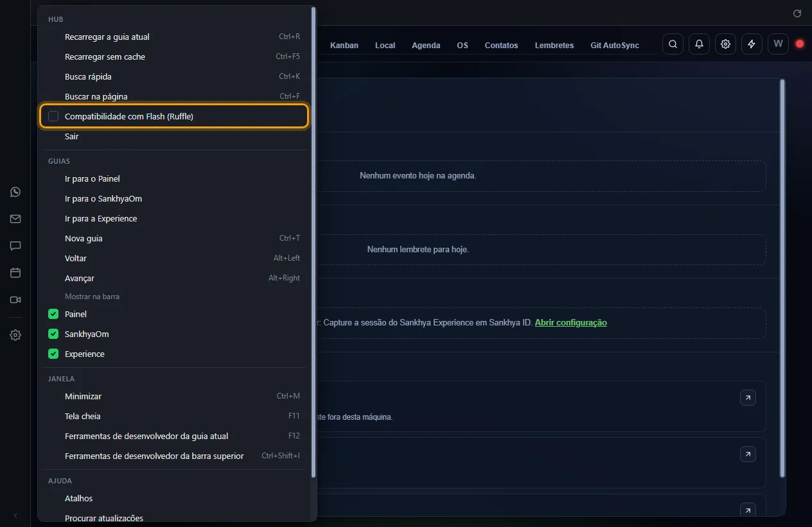Follow the Abrir configuração link
The image size is (812, 527).
(x=570, y=322)
